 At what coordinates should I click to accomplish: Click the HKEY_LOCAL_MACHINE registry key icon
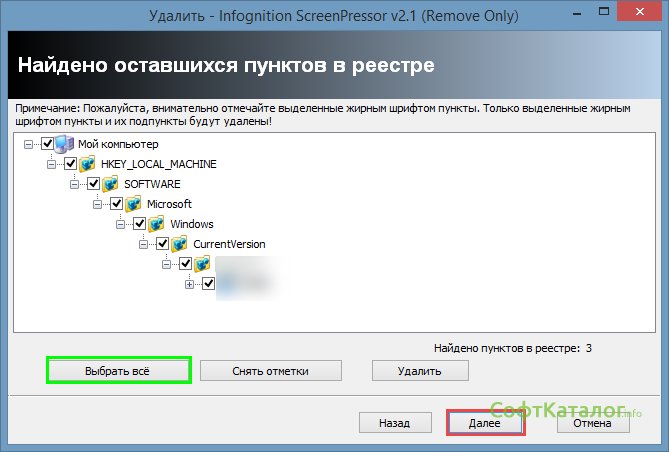pos(87,163)
